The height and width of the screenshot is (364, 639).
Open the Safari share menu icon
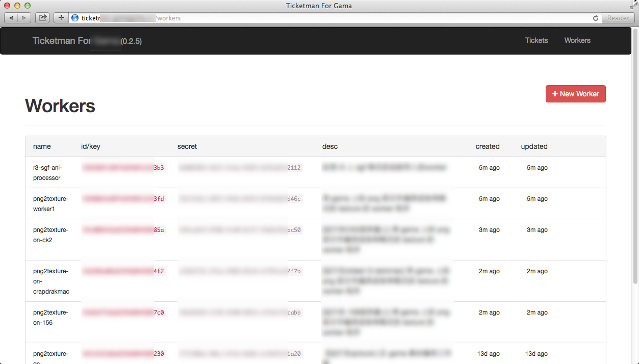pos(42,17)
